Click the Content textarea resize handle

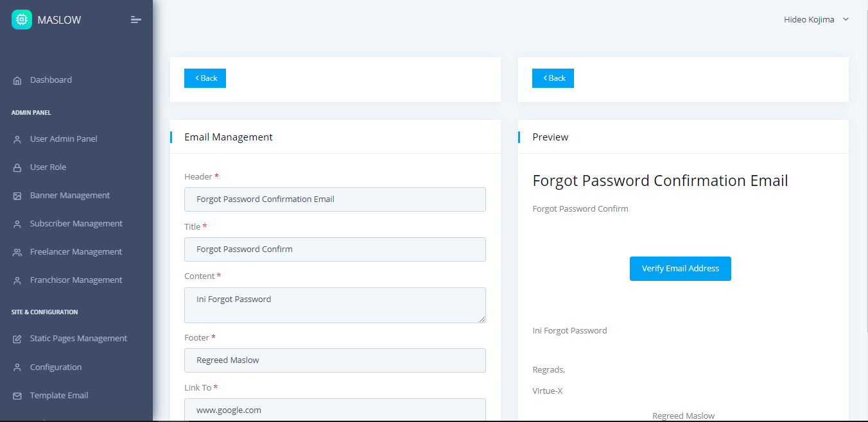point(482,319)
